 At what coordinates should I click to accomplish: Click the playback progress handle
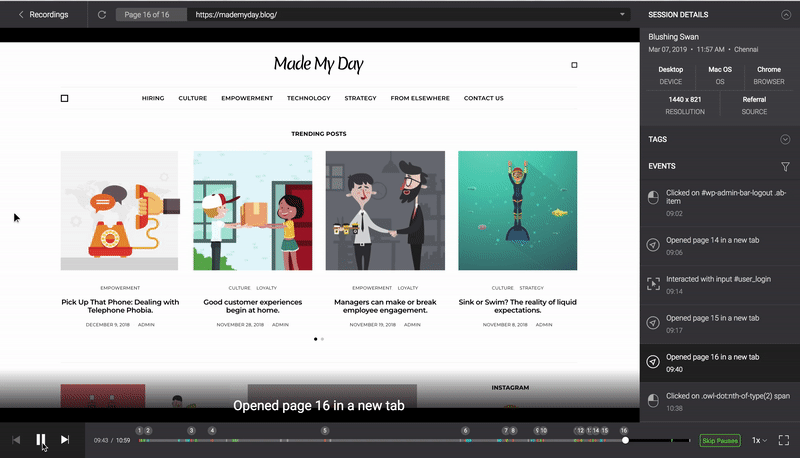(625, 440)
